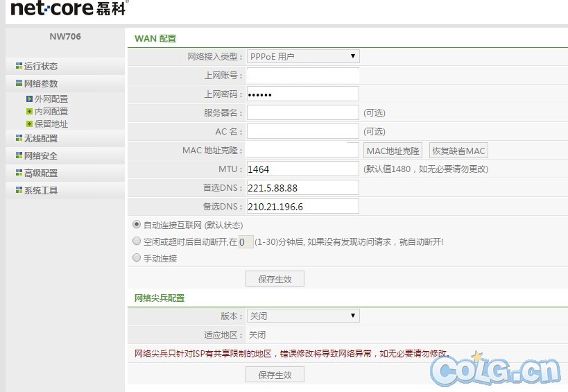Click the grid icon beside 系统工具
Screen dimensions: 568x392
19,190
